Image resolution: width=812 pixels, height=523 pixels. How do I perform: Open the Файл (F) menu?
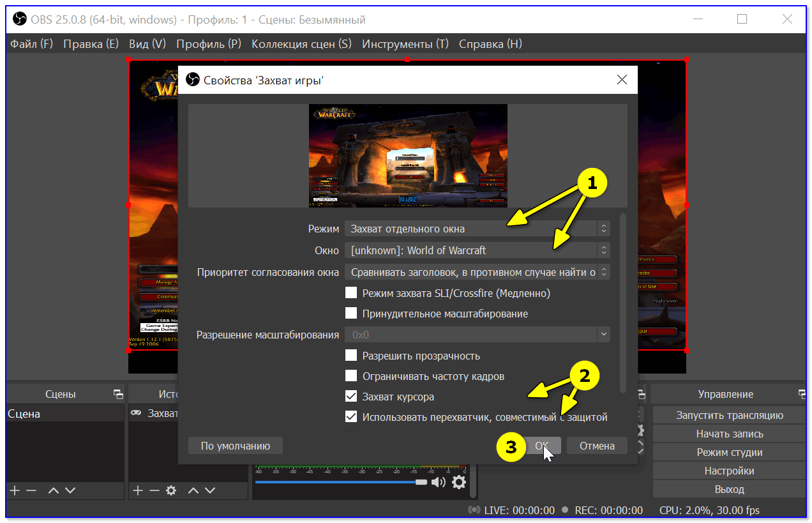(32, 44)
